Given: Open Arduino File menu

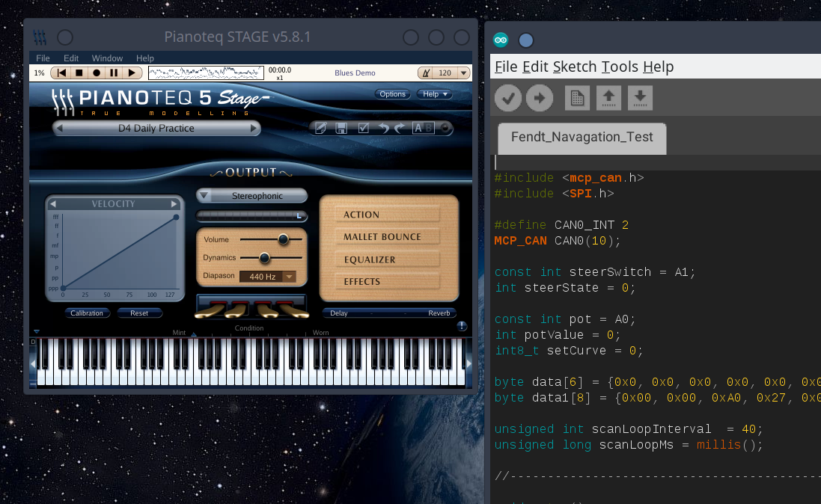Looking at the screenshot, I should pos(506,67).
